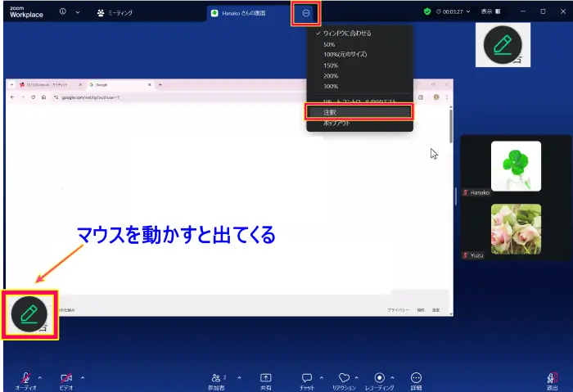Click the green encryption shield icon

(x=427, y=12)
